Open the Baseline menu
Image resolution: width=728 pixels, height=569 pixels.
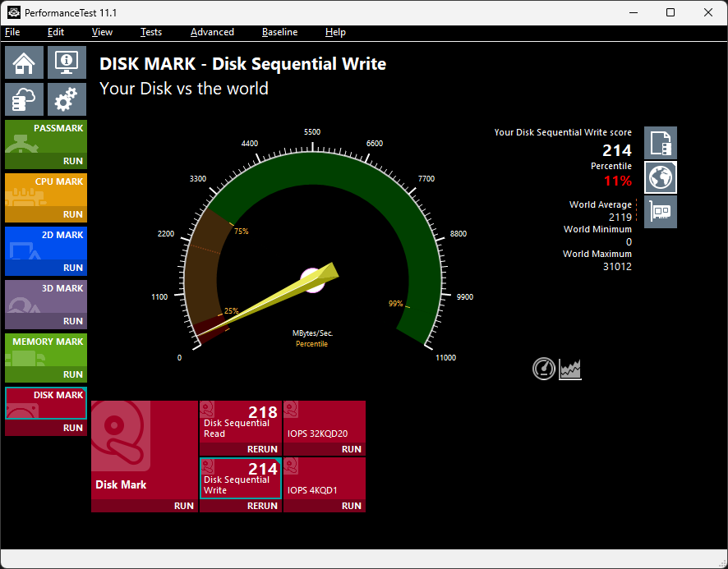point(279,32)
